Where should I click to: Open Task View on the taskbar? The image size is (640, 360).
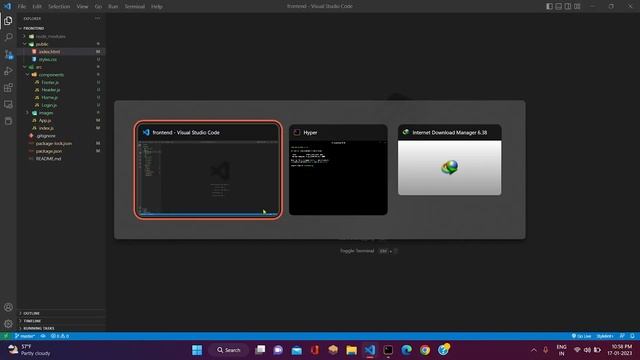tap(260, 350)
